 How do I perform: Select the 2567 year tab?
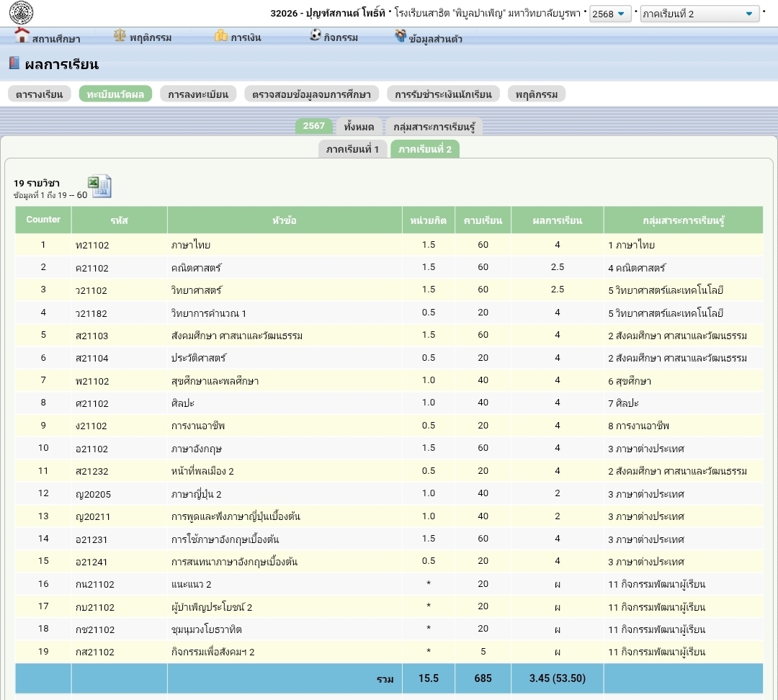tap(313, 126)
